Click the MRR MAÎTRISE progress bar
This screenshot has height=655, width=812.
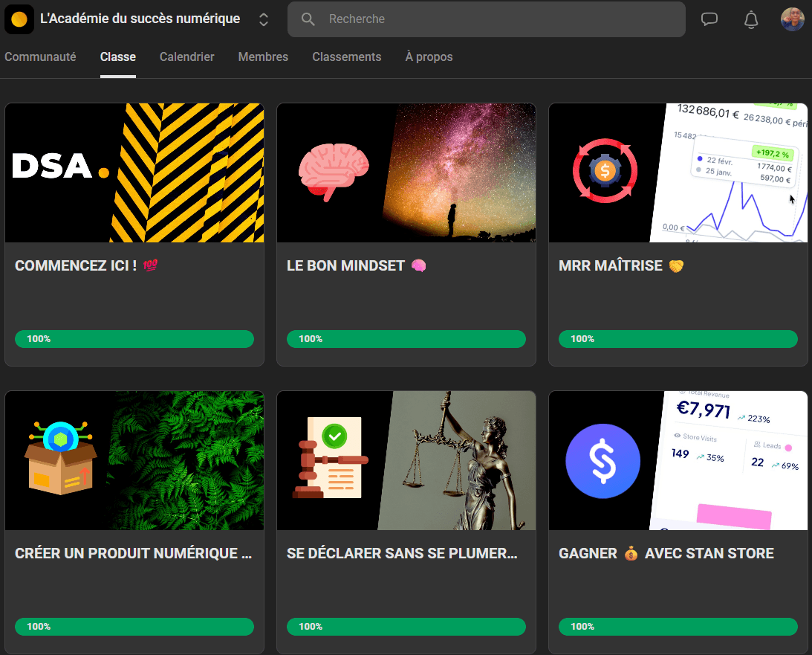[x=678, y=339]
